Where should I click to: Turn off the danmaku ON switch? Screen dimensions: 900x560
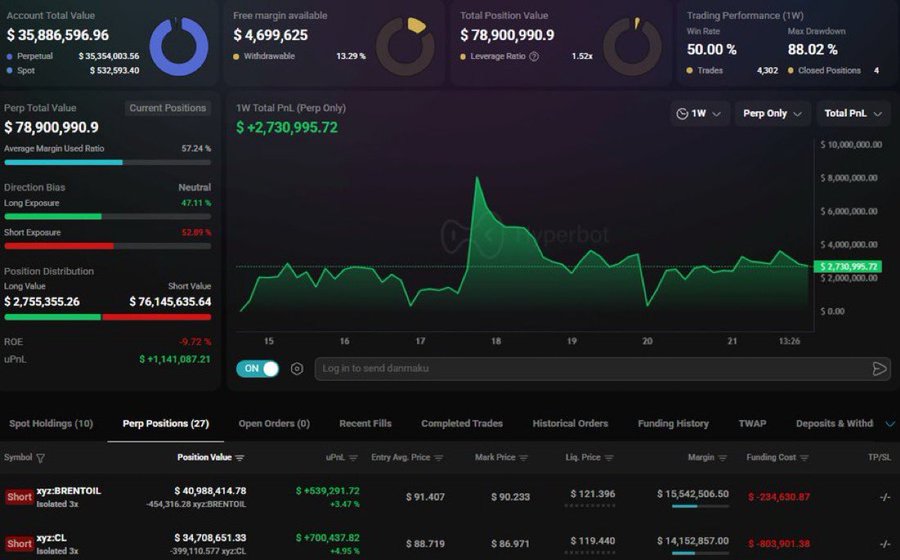coord(257,369)
